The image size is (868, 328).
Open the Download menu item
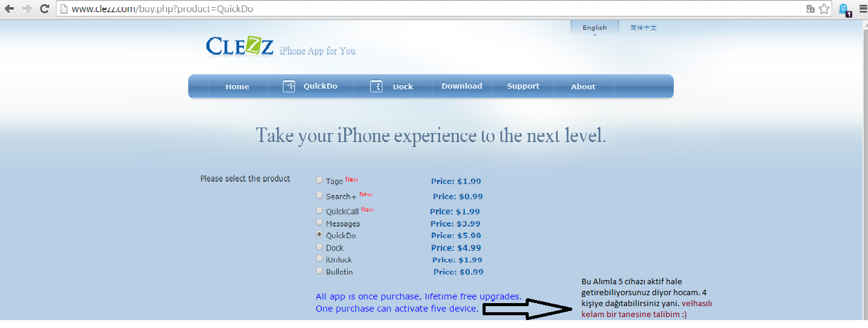pyautogui.click(x=462, y=86)
